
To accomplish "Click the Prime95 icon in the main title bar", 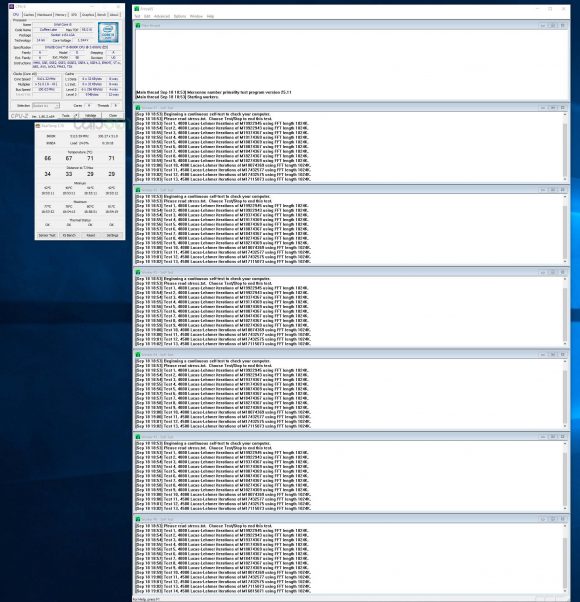I will click(x=137, y=8).
